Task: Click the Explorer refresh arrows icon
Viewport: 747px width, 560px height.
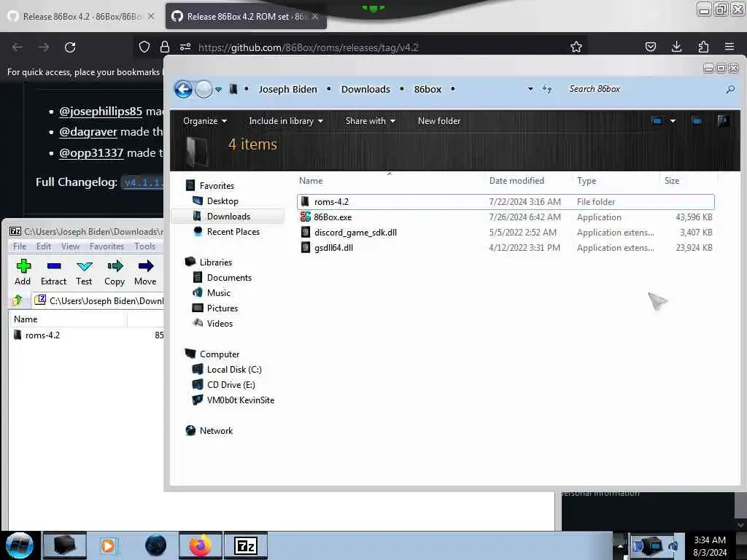Action: tap(547, 89)
